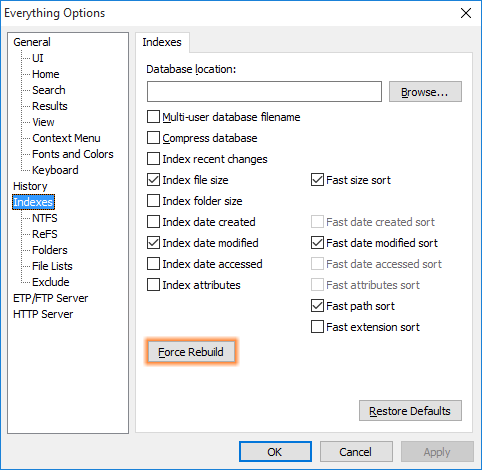Open Fonts and Colors settings
Screen dimensions: 482x470
(73, 154)
